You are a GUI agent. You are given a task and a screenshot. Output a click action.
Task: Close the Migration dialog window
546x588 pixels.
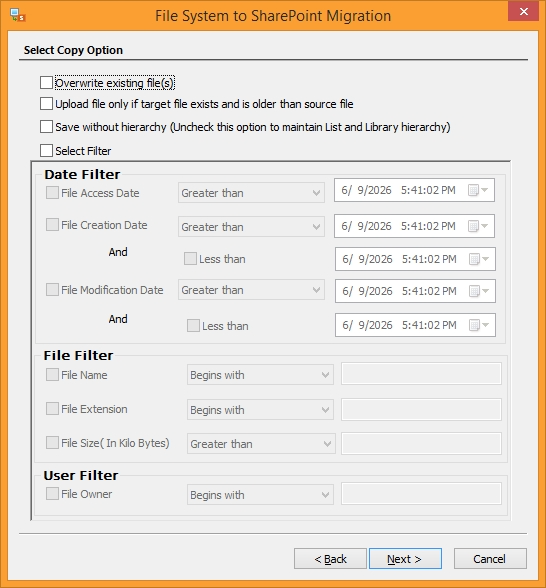[524, 11]
